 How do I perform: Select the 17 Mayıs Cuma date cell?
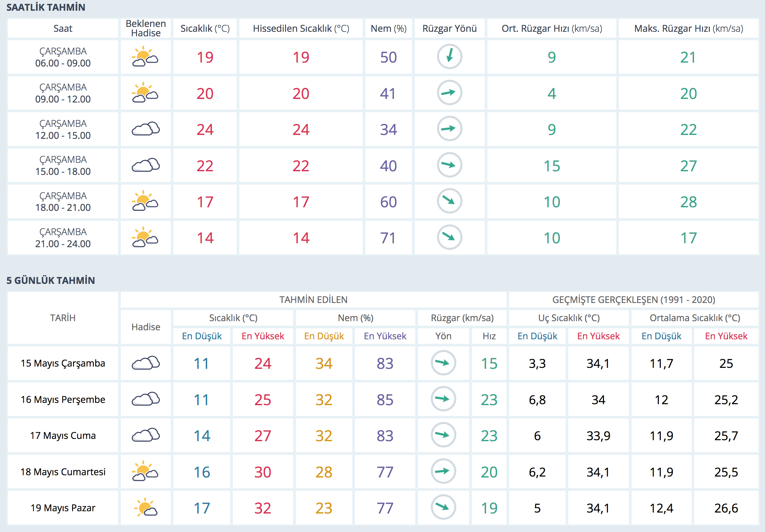pos(63,435)
